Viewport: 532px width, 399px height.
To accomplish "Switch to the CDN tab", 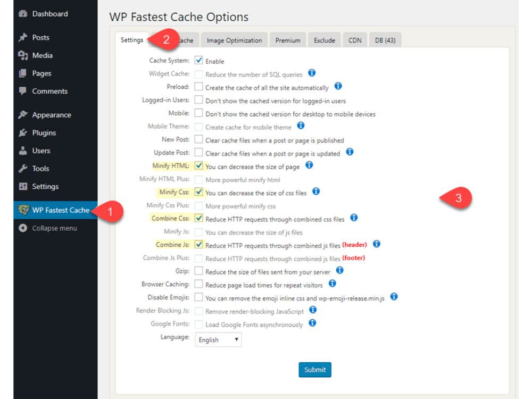I will [x=355, y=40].
